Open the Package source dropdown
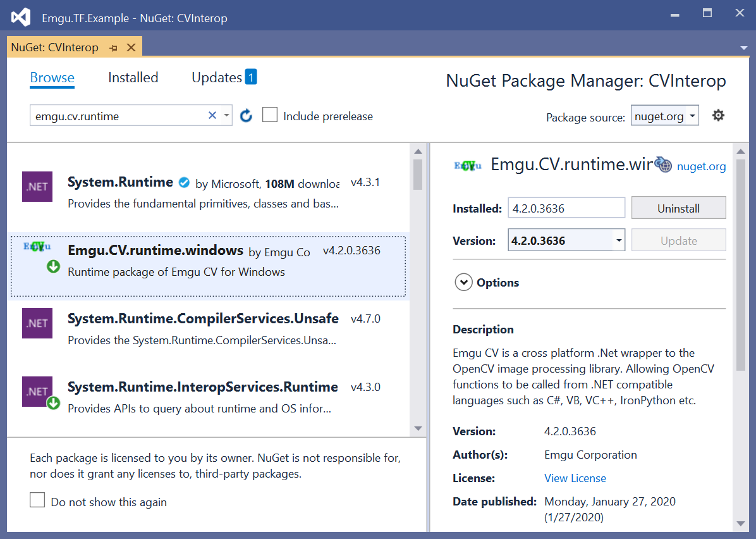 tap(665, 116)
